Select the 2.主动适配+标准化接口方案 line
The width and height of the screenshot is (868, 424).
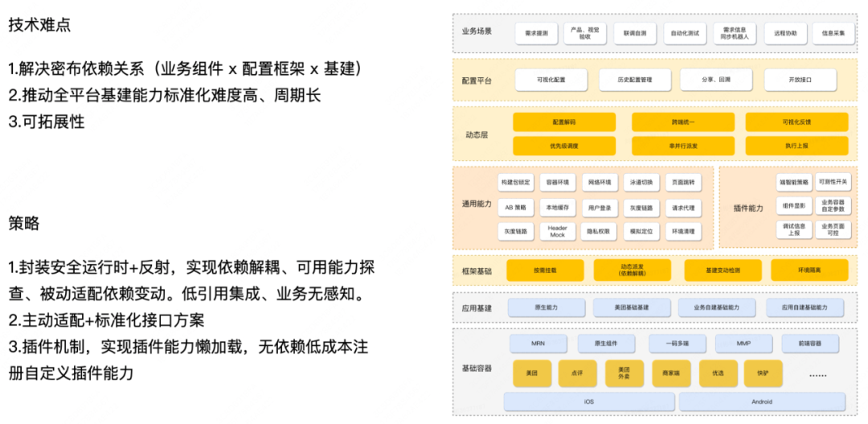(106, 320)
